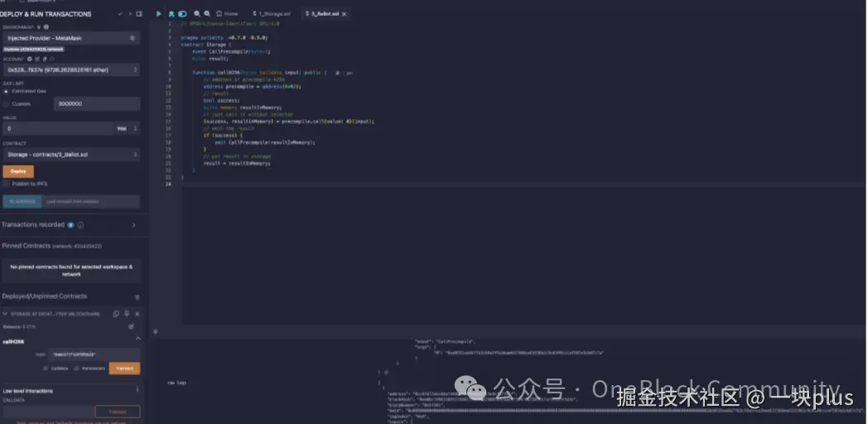Image resolution: width=868 pixels, height=424 pixels.
Task: Toggle the terminal panel double-chevron icon
Action: click(x=155, y=331)
